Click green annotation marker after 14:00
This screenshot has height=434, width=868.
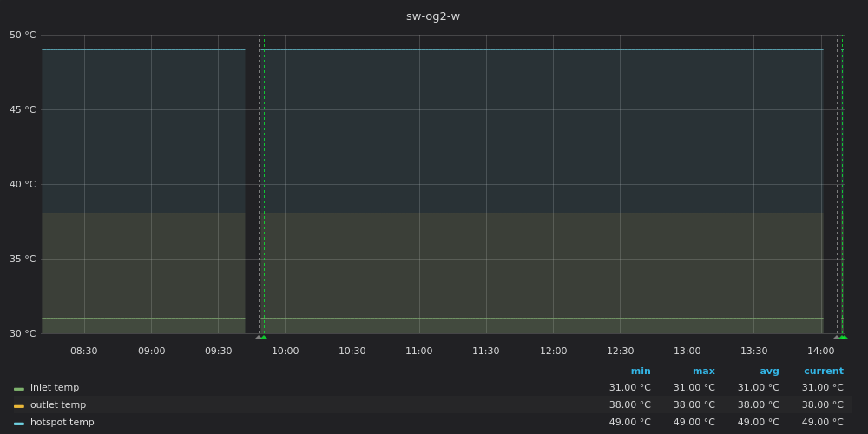click(843, 337)
